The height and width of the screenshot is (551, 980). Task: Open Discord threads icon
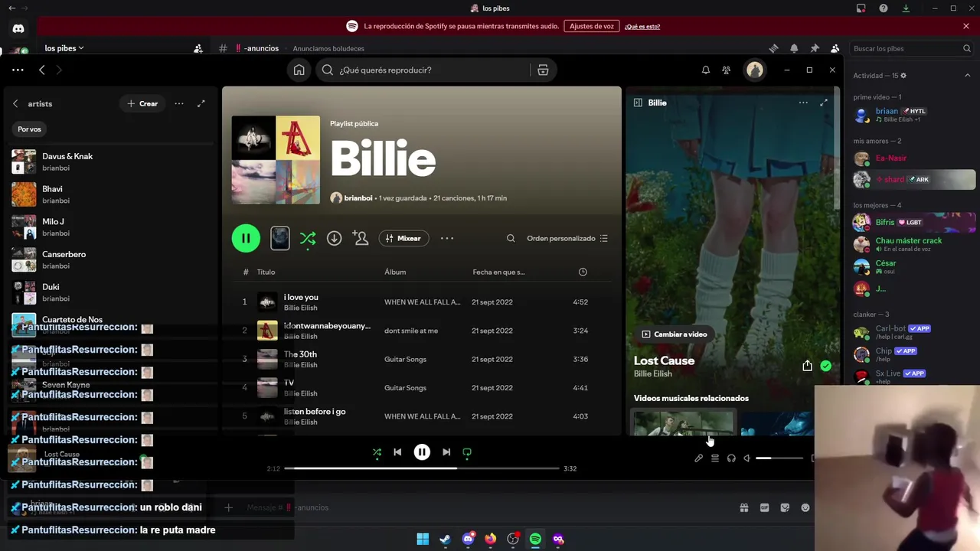(773, 48)
